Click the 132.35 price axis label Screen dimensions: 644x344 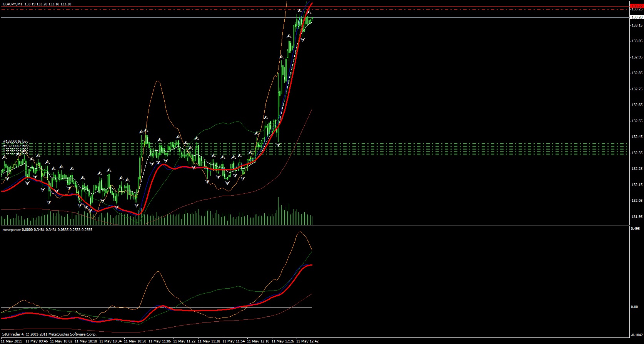pyautogui.click(x=637, y=153)
